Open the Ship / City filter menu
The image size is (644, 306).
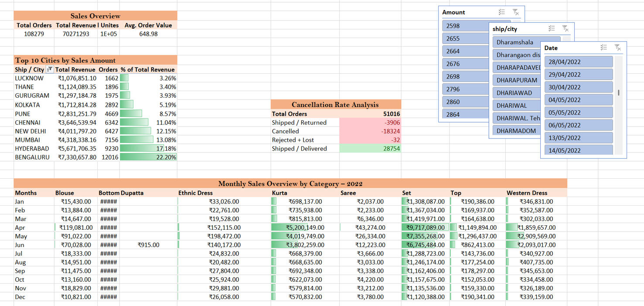(50, 70)
